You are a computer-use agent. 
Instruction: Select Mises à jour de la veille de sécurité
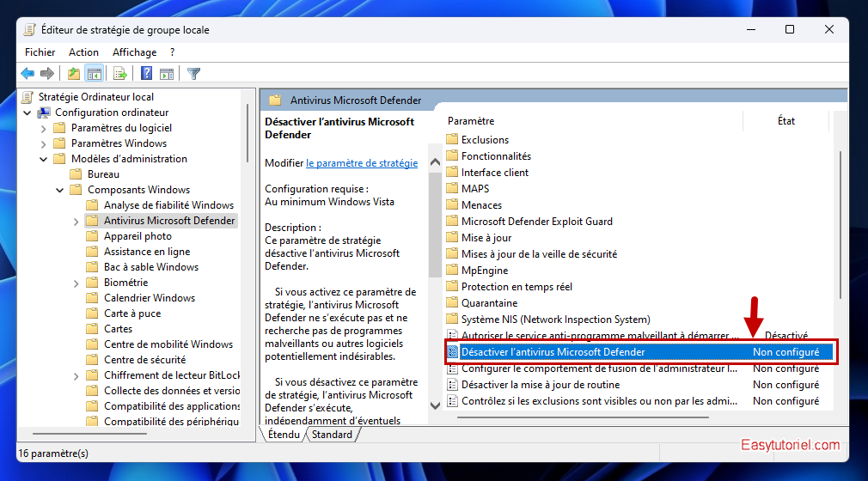(x=539, y=254)
